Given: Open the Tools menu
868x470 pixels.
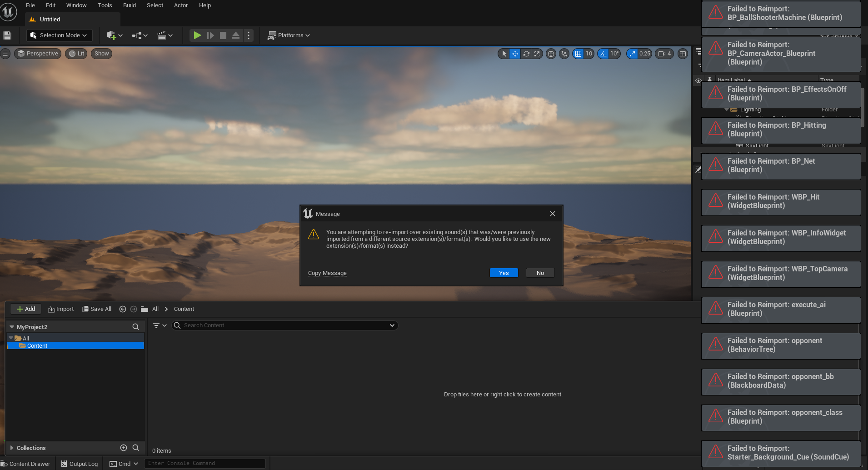Looking at the screenshot, I should coord(105,5).
